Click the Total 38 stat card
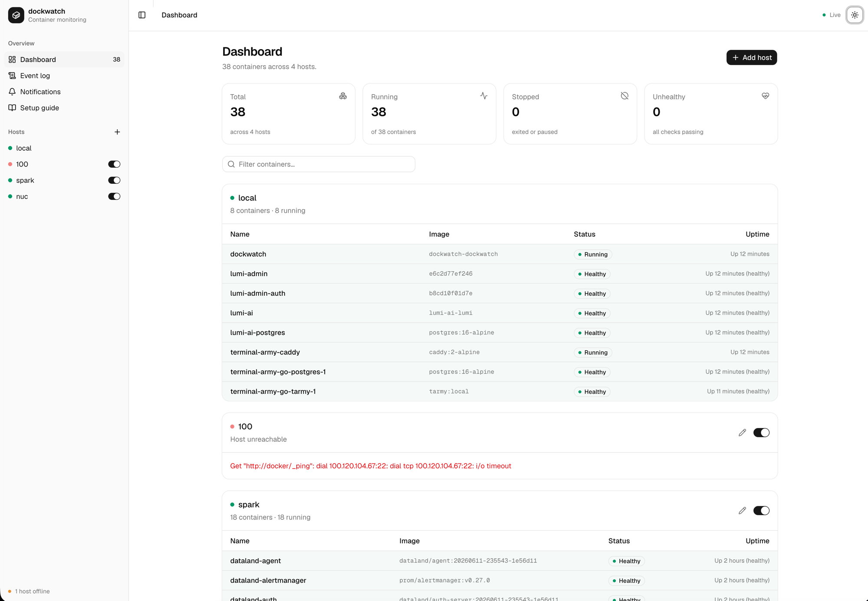Image resolution: width=868 pixels, height=601 pixels. [289, 114]
